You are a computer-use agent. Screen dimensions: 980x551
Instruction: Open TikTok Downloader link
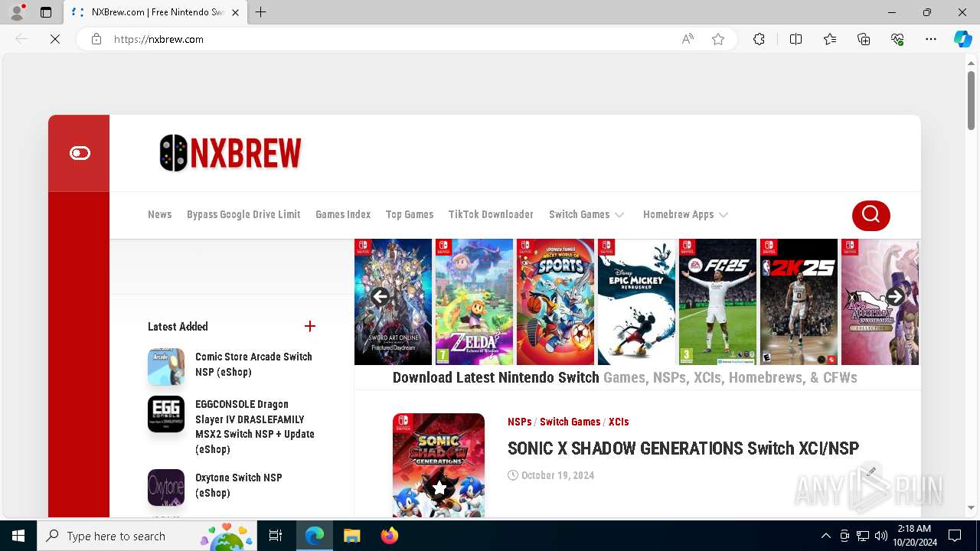(x=491, y=214)
